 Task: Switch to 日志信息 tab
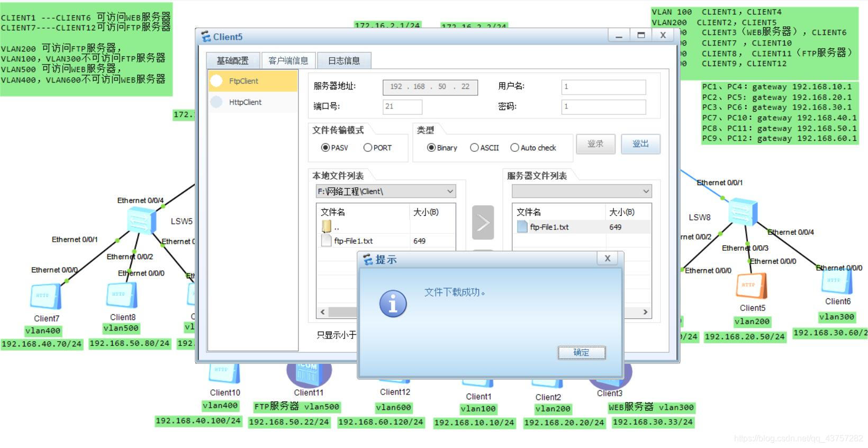(344, 61)
